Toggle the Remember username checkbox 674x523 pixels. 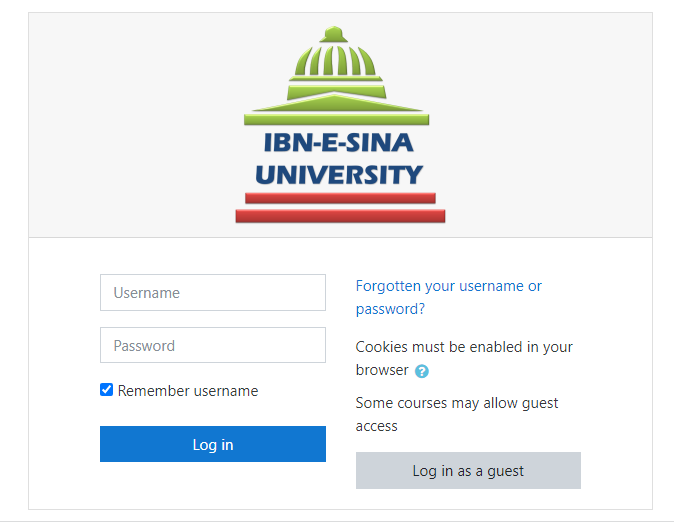pos(107,390)
